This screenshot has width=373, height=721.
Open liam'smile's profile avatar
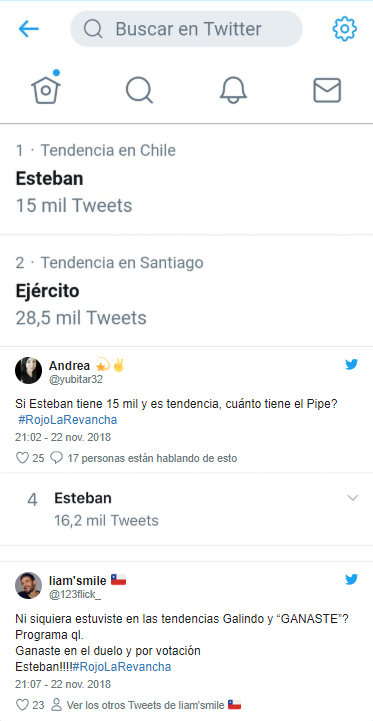29,585
